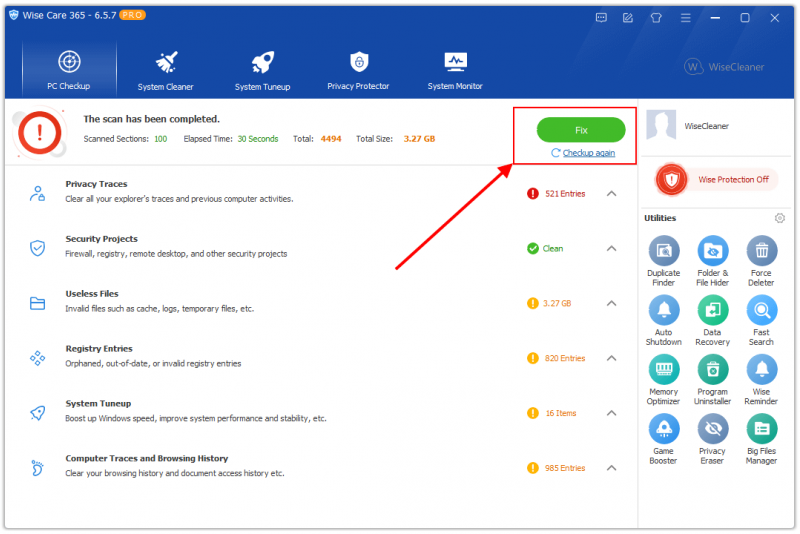Click the 985 Entries result

point(565,468)
